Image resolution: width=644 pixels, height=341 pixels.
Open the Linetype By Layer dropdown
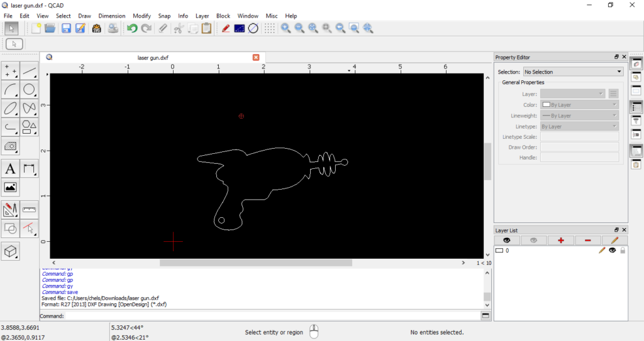click(579, 126)
